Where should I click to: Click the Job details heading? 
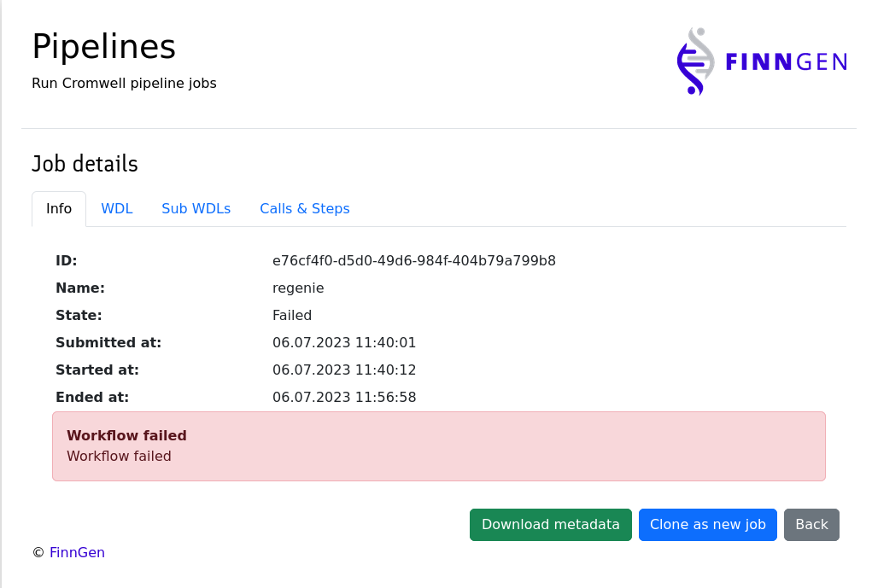(x=85, y=164)
